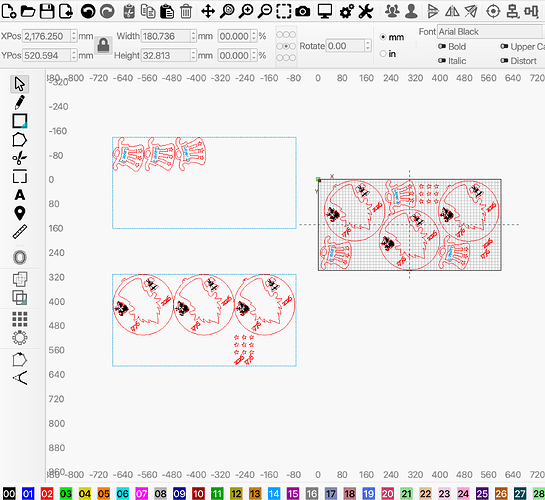Viewport: 545px width, 500px height.
Task: Select the arrow Select tool
Action: (x=19, y=84)
